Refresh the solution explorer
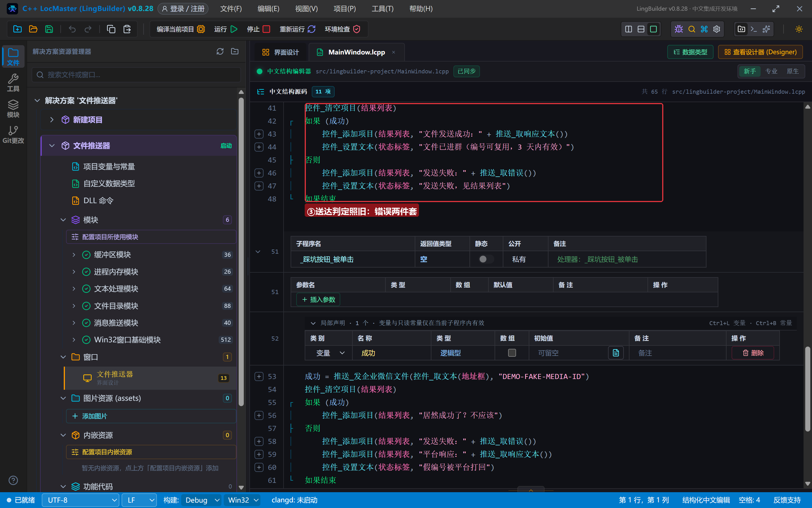The width and height of the screenshot is (812, 508). click(220, 51)
